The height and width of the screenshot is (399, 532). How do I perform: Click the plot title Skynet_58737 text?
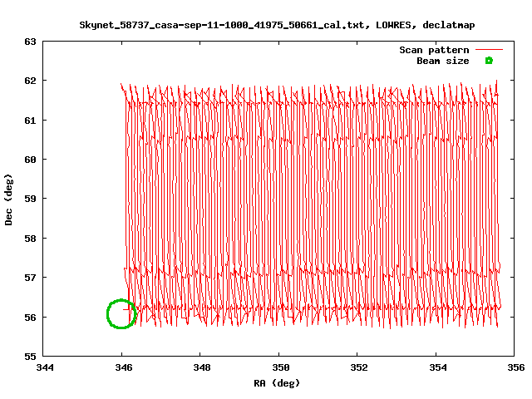(x=277, y=25)
